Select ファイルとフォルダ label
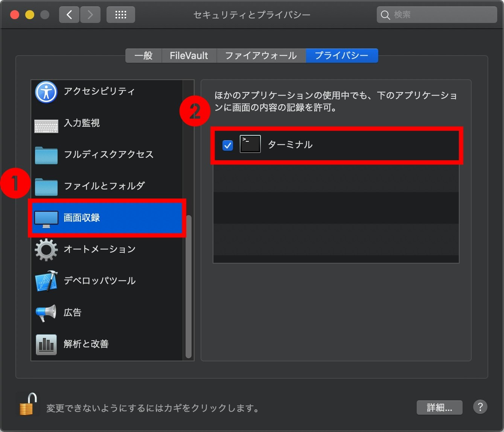 (104, 186)
